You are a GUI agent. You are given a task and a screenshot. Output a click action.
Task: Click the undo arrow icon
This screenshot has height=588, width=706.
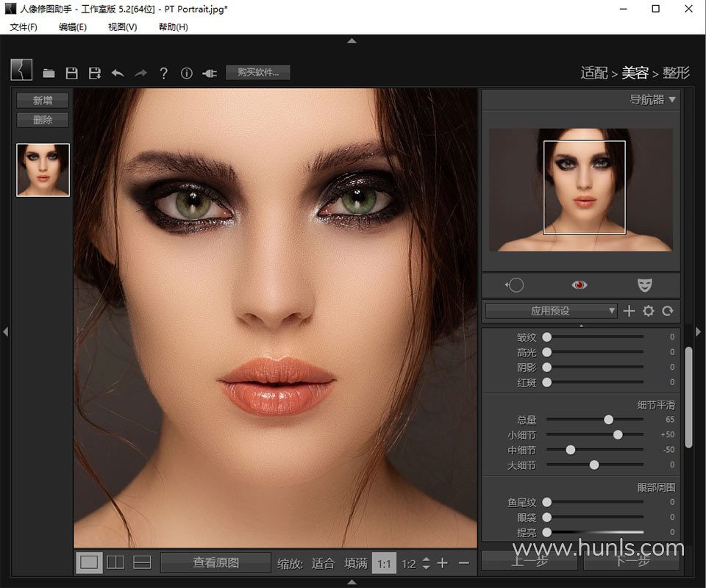[x=117, y=73]
